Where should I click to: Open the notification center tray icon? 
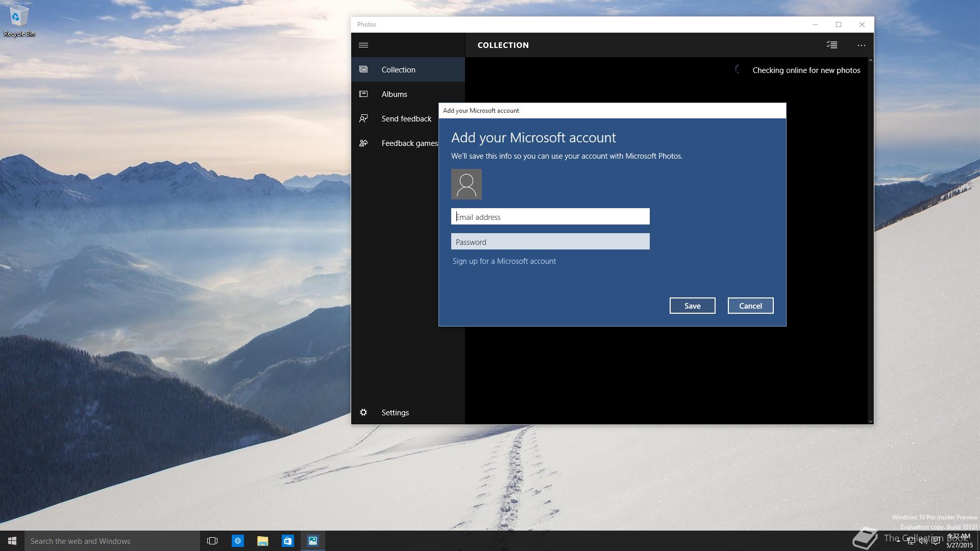click(x=936, y=541)
